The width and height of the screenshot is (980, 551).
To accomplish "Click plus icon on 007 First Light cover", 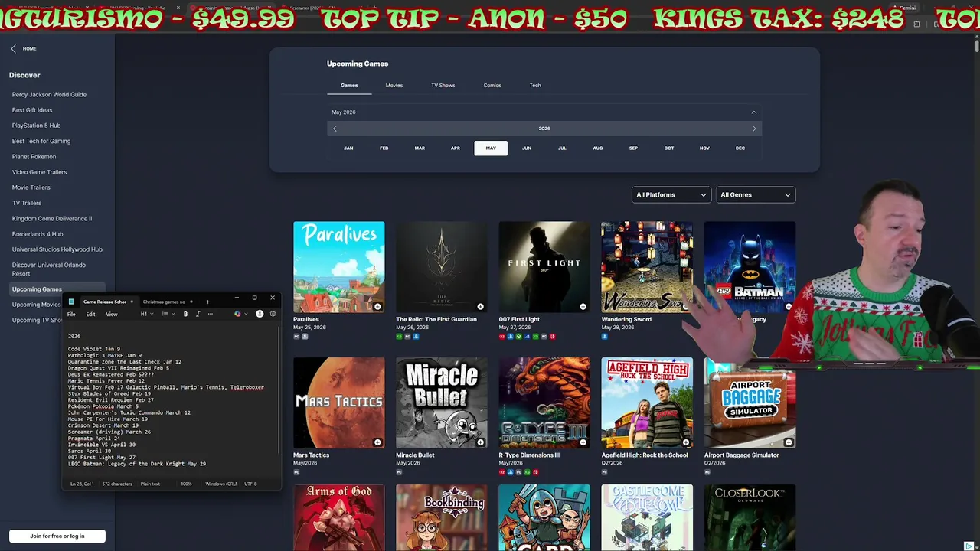I will (583, 307).
